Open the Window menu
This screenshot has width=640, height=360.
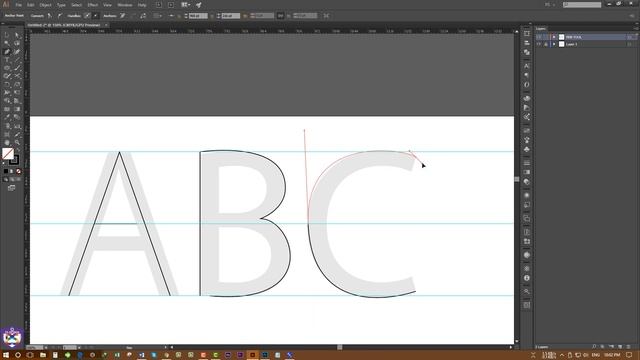pyautogui.click(x=124, y=5)
